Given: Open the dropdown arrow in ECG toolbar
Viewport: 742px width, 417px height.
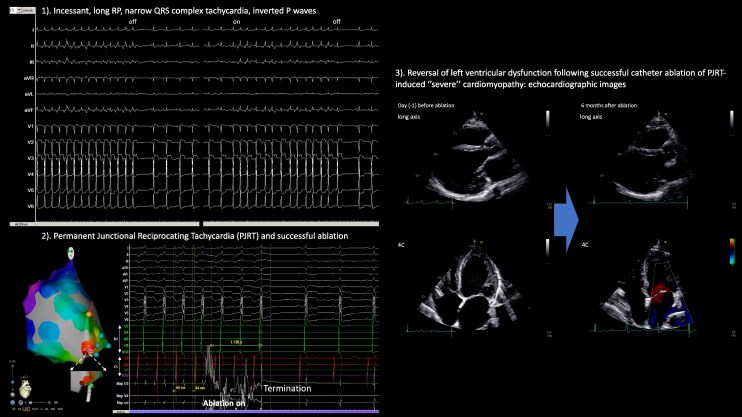Looking at the screenshot, I should coord(19,9).
